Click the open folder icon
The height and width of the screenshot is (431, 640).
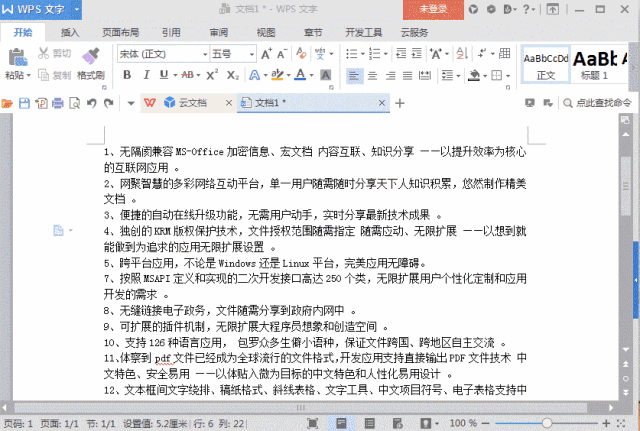[x=7, y=103]
